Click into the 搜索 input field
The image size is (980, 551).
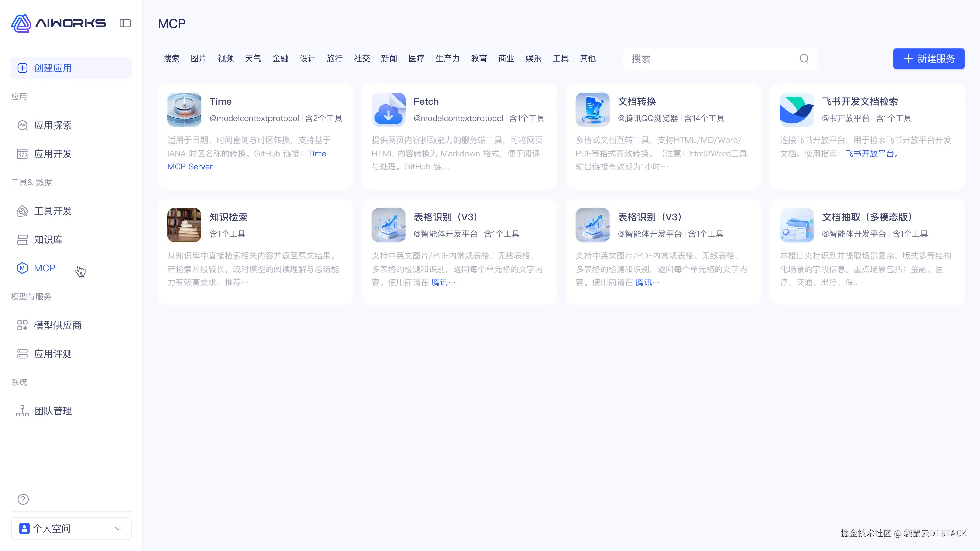pos(712,59)
